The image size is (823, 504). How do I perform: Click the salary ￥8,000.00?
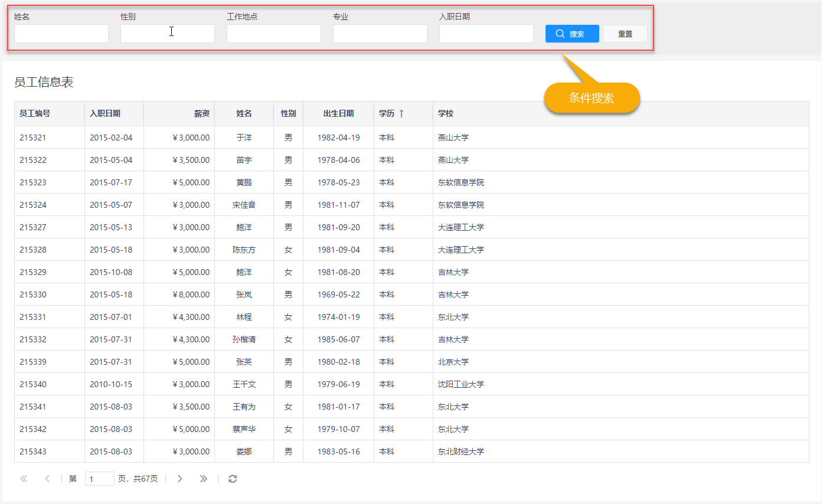click(x=191, y=294)
